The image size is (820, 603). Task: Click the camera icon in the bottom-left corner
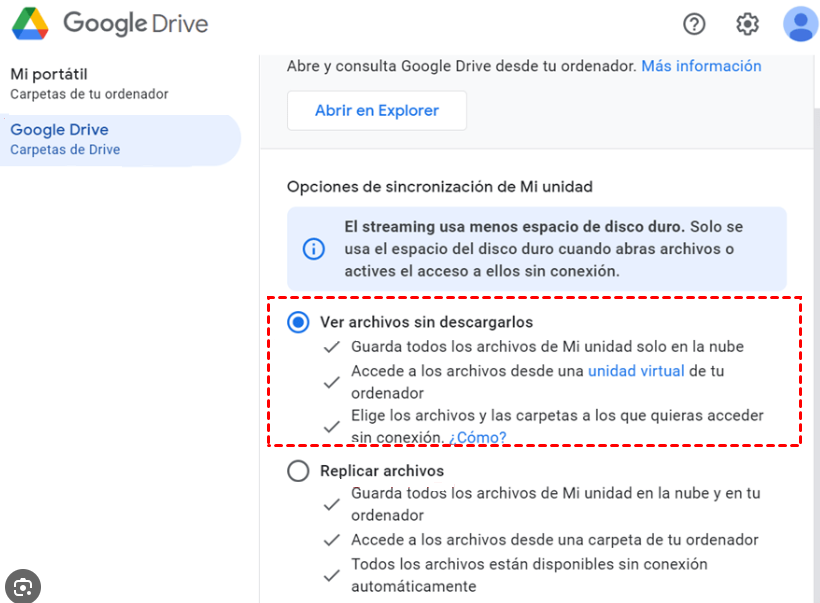click(x=22, y=586)
